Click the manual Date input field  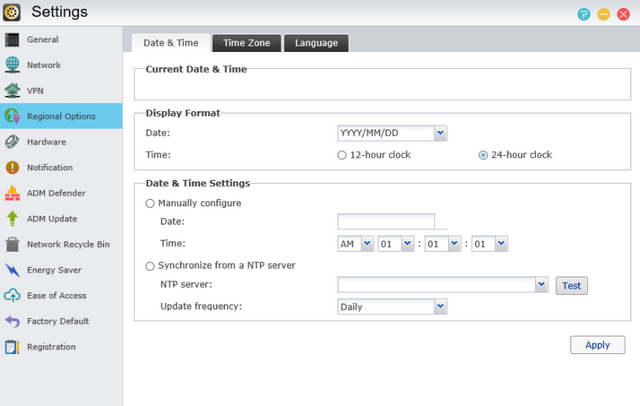click(385, 222)
